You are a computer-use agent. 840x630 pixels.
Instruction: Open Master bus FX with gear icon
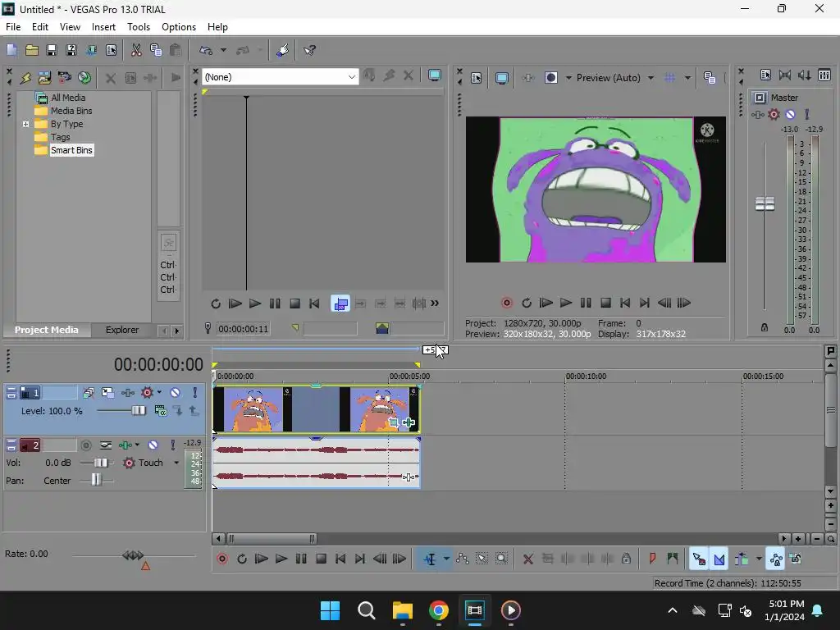pos(774,114)
